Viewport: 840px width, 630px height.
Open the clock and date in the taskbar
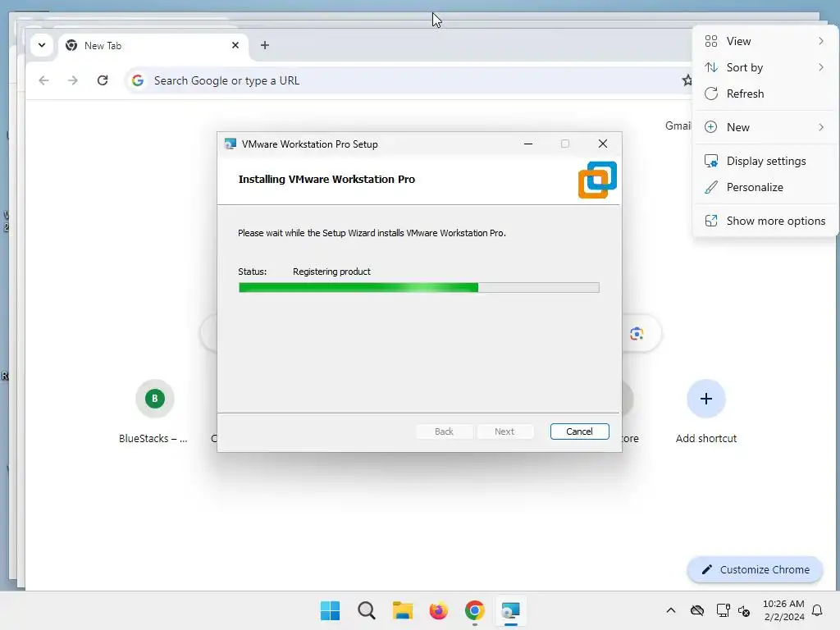[783, 610]
